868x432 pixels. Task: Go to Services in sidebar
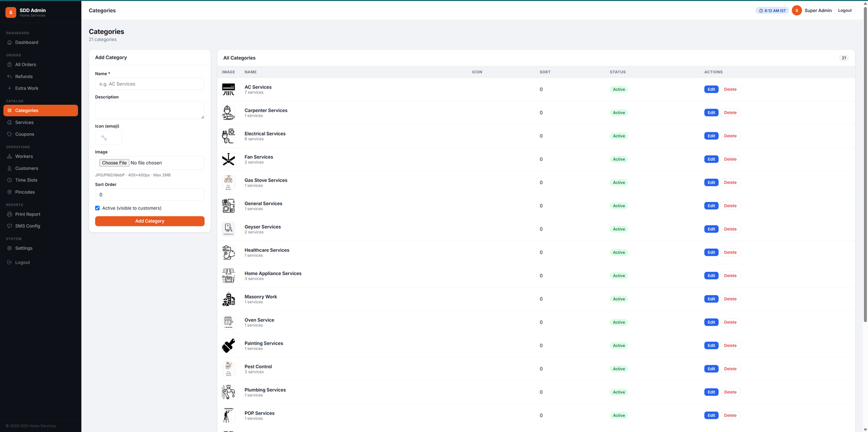point(41,123)
